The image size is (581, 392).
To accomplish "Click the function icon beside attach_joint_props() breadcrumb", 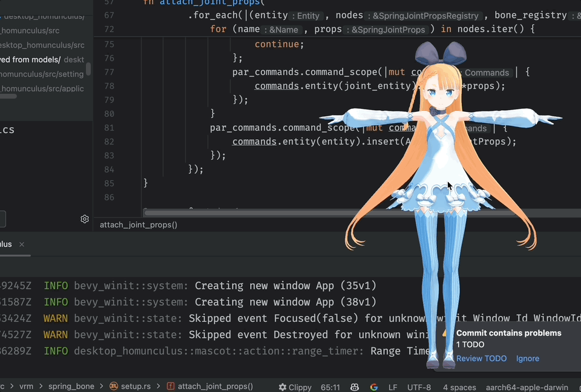I will click(x=171, y=386).
